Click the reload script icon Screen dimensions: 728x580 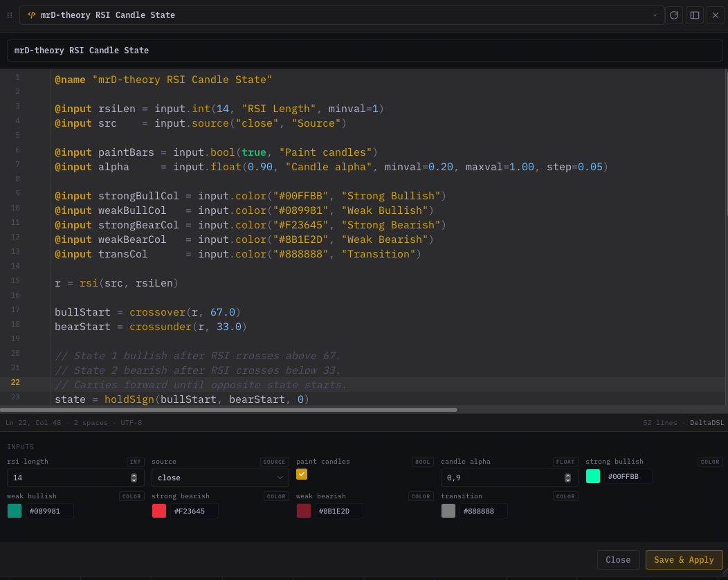coord(674,15)
